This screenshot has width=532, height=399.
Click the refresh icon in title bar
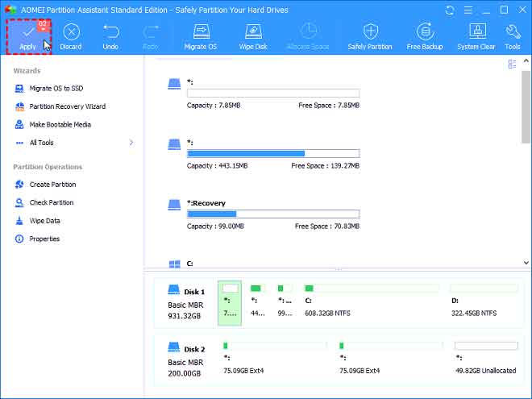[450, 10]
